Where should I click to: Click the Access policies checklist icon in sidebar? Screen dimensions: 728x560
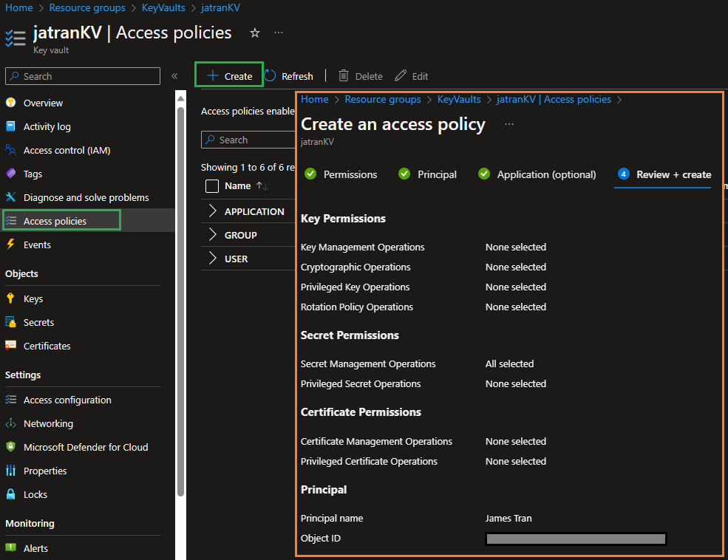pyautogui.click(x=10, y=221)
